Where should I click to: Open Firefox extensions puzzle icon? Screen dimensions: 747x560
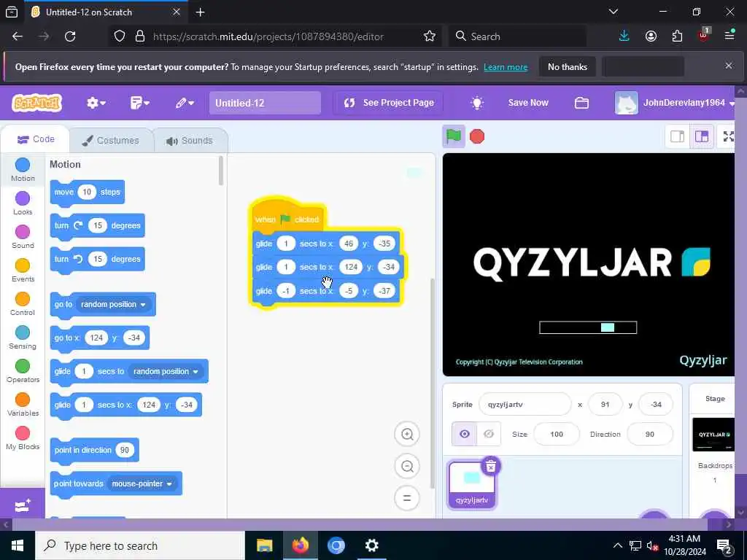click(677, 36)
